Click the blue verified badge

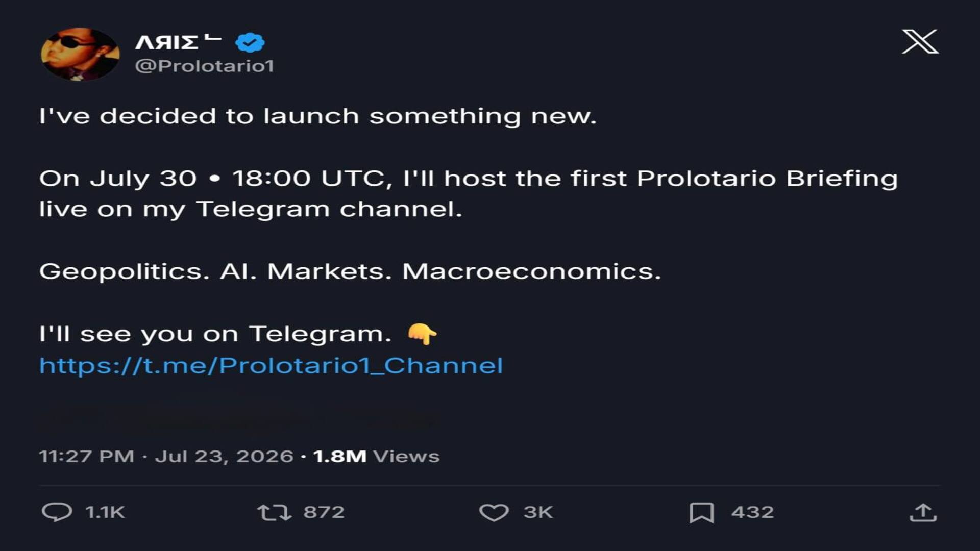pyautogui.click(x=250, y=42)
